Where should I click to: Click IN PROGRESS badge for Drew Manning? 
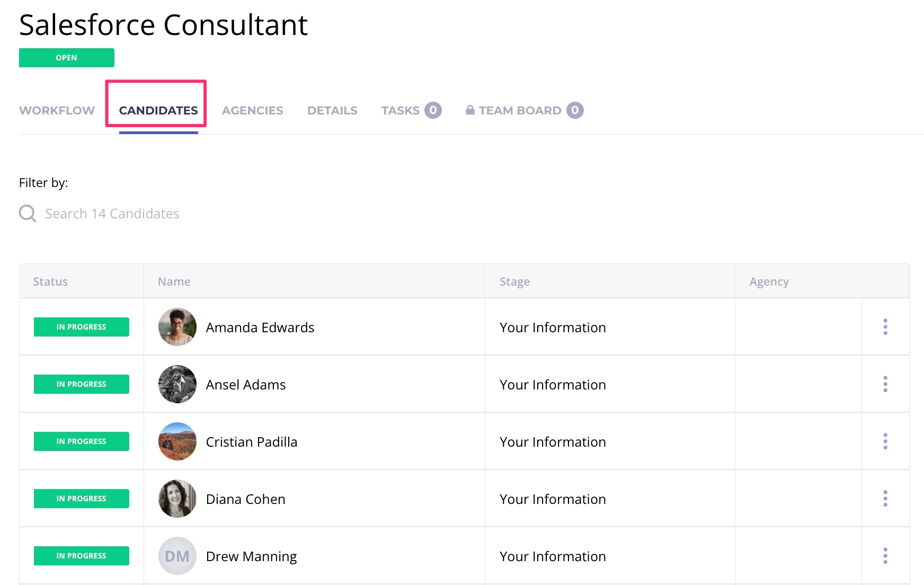pos(82,556)
